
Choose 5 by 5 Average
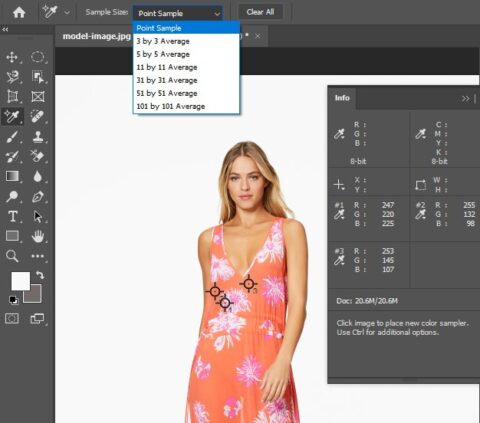pos(186,54)
